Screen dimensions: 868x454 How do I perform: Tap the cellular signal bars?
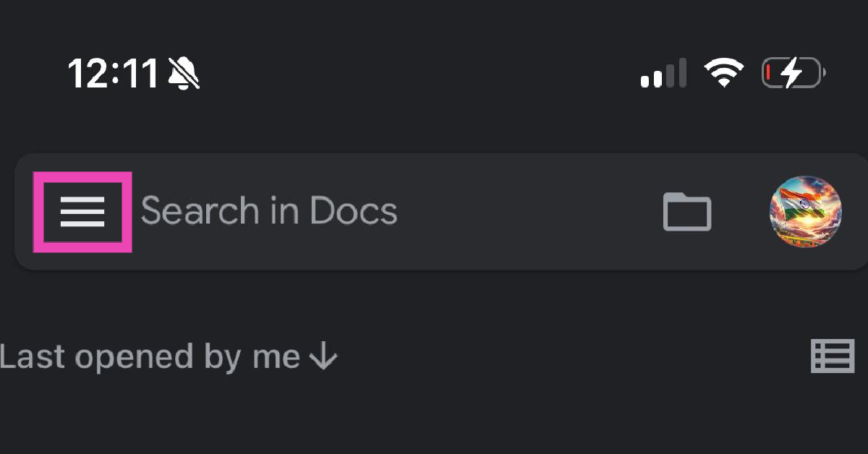coord(663,74)
